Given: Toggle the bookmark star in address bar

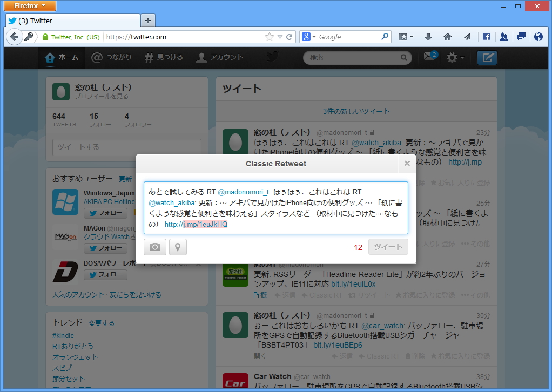Looking at the screenshot, I should point(268,37).
